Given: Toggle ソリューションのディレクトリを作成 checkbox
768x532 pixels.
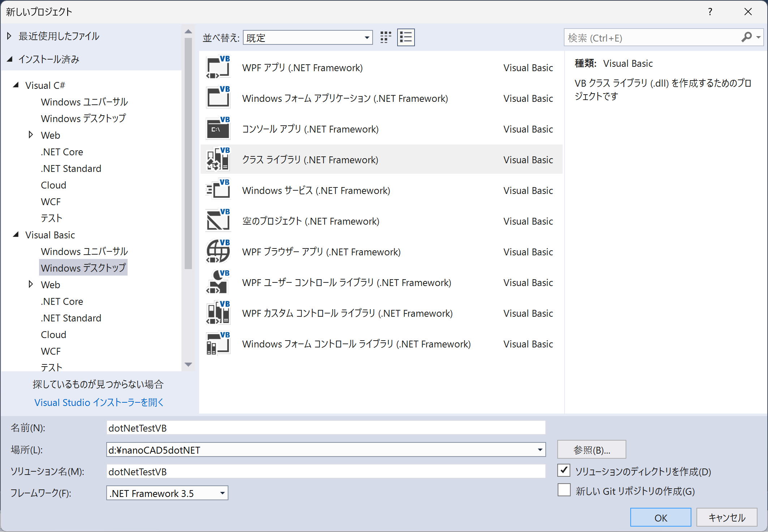Looking at the screenshot, I should click(x=564, y=470).
